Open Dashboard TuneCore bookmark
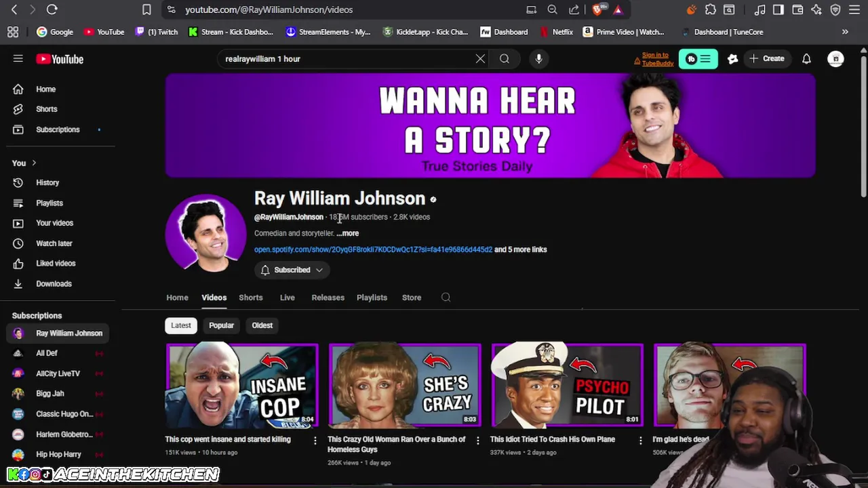This screenshot has width=868, height=488. pyautogui.click(x=722, y=32)
